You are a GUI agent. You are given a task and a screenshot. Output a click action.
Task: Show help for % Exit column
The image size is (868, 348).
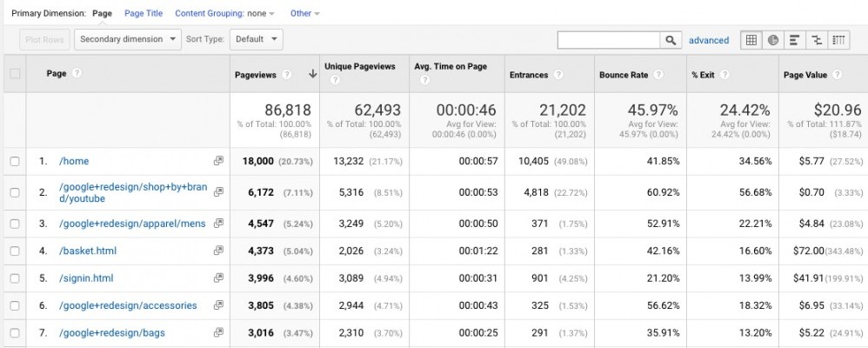[724, 75]
